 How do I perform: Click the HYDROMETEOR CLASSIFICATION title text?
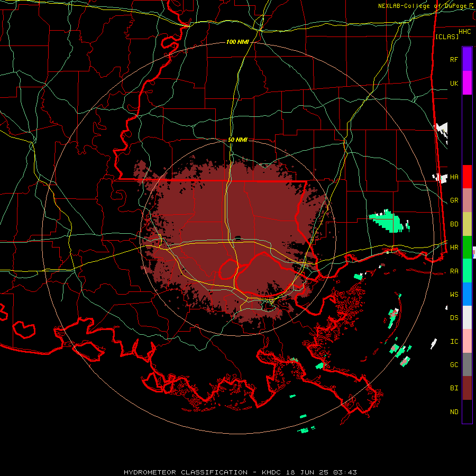(x=186, y=472)
